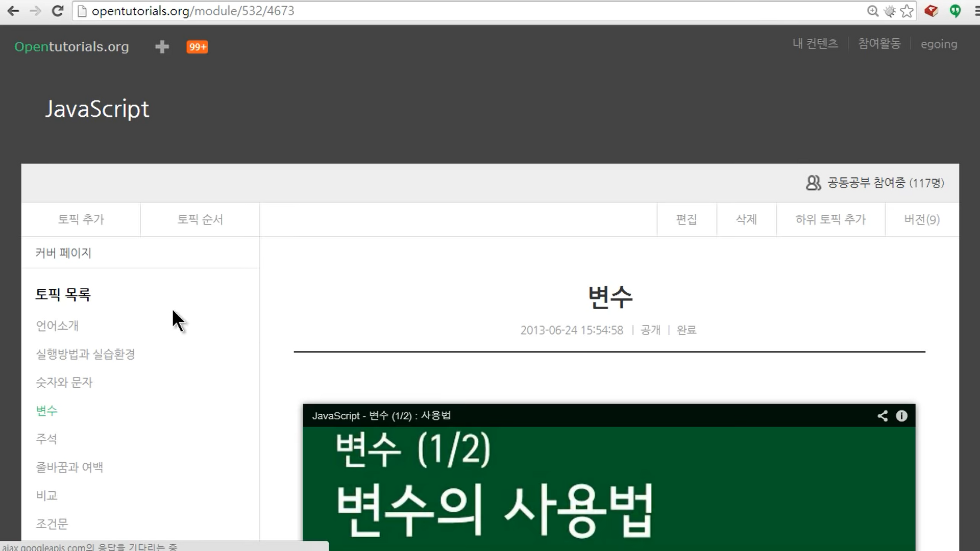The width and height of the screenshot is (980, 551).
Task: Open the 99+ notifications badge
Action: (197, 47)
